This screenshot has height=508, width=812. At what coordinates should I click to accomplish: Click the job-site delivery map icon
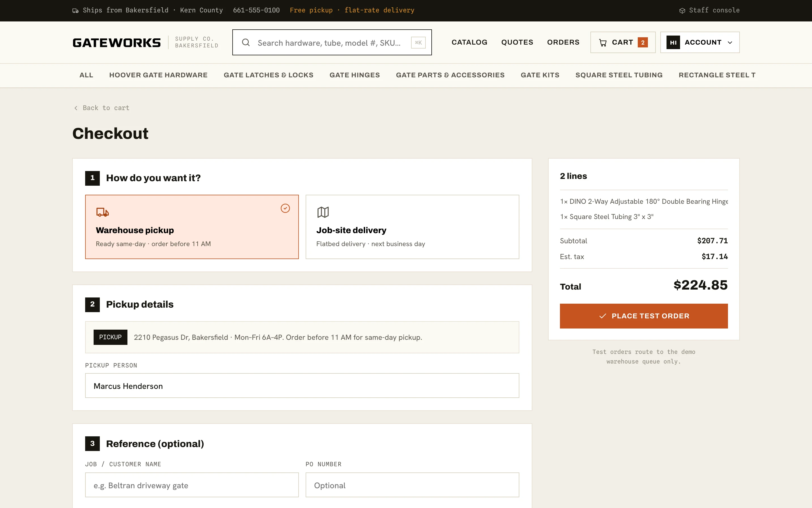tap(323, 212)
